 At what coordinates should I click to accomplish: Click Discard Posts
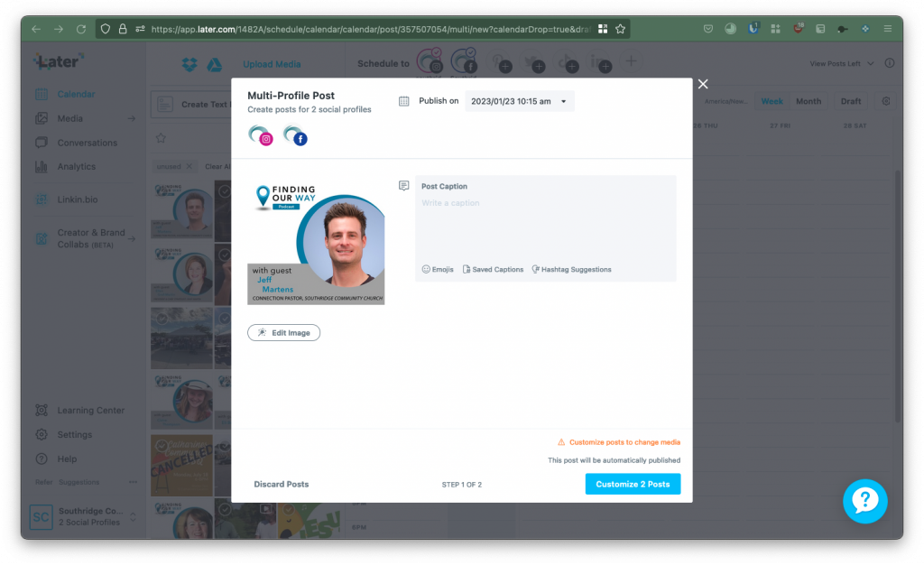(282, 485)
